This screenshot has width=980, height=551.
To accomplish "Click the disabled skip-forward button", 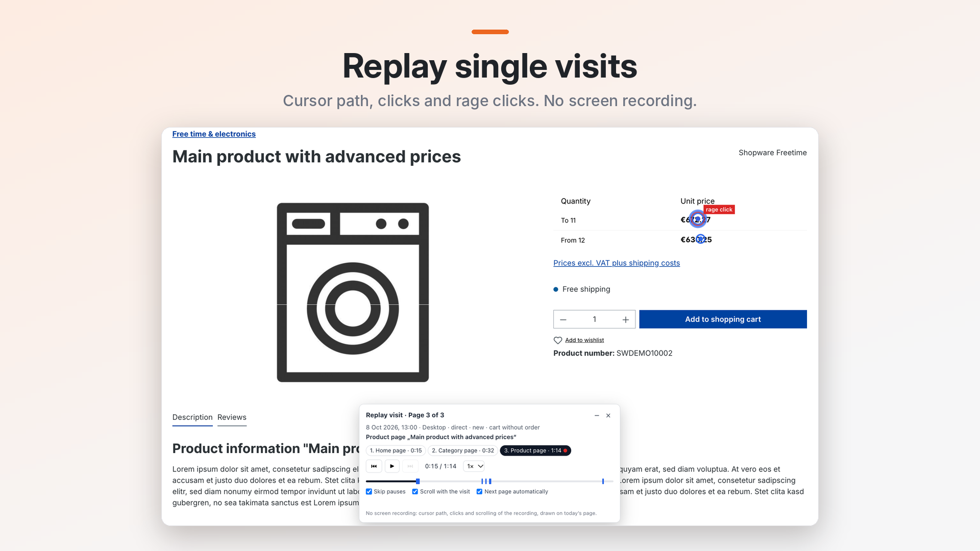I will 410,466.
